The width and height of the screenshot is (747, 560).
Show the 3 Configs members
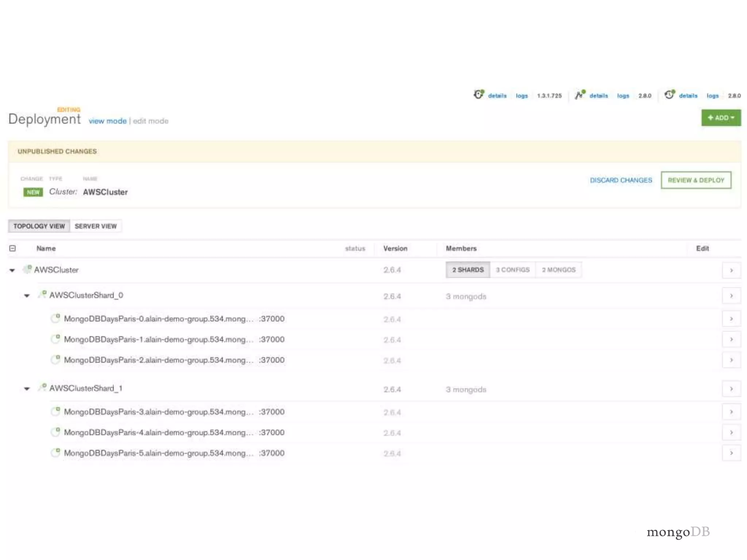point(512,270)
